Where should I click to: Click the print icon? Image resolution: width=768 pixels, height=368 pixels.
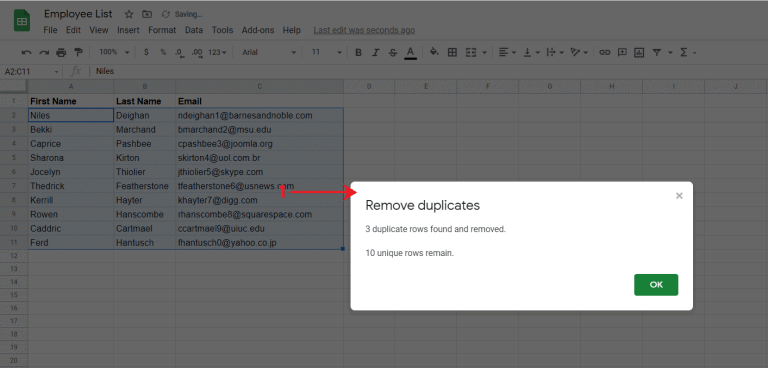[x=61, y=52]
